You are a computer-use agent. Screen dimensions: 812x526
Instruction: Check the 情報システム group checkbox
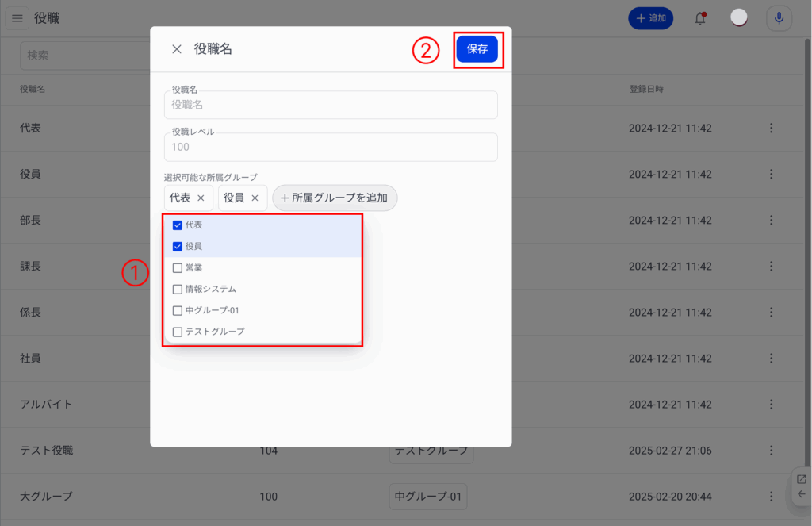(177, 289)
